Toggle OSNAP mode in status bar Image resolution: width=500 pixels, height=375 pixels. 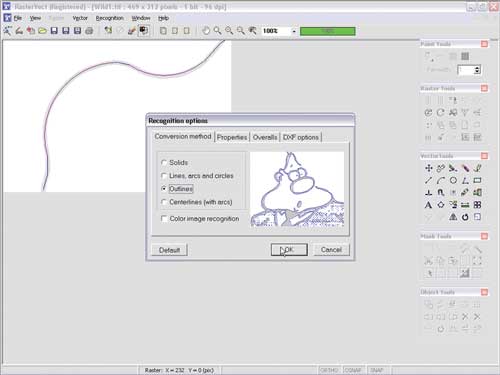[x=353, y=370]
